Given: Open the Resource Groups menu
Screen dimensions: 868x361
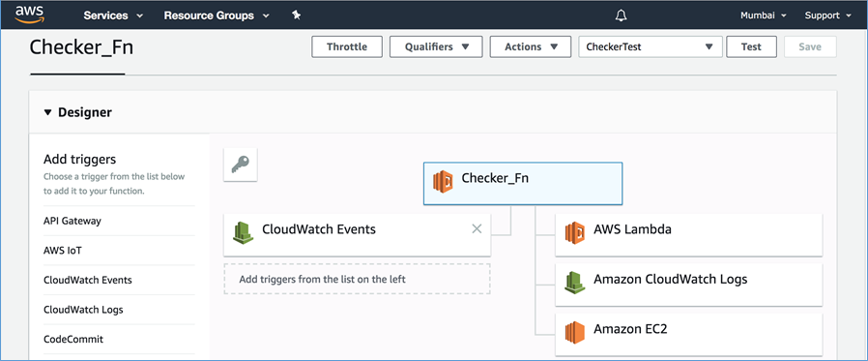Looking at the screenshot, I should [x=217, y=15].
